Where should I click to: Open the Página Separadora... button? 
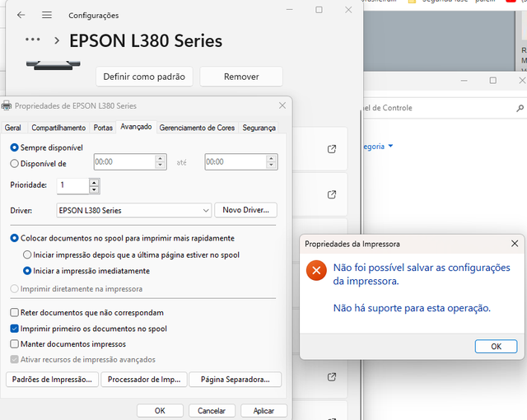click(x=236, y=380)
